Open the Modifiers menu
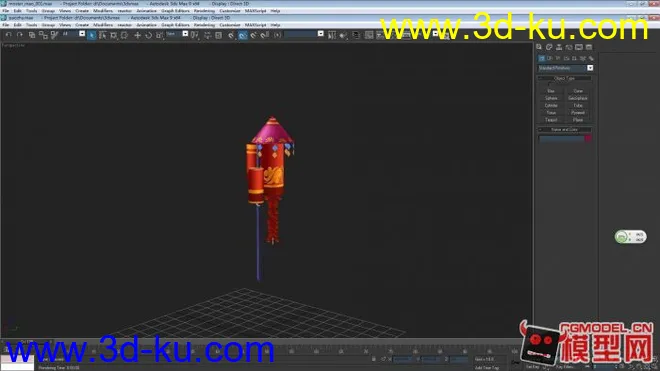 click(103, 25)
